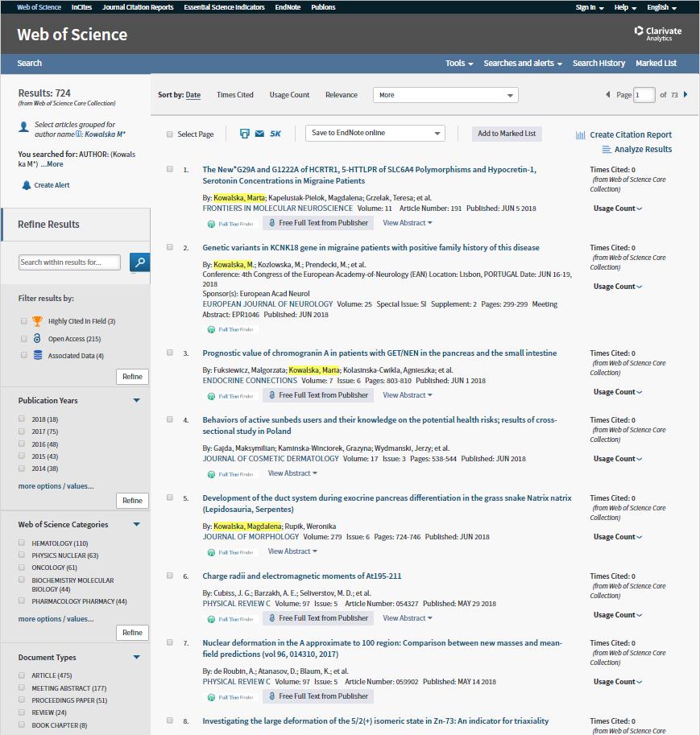
Task: Open Search History
Action: point(599,64)
